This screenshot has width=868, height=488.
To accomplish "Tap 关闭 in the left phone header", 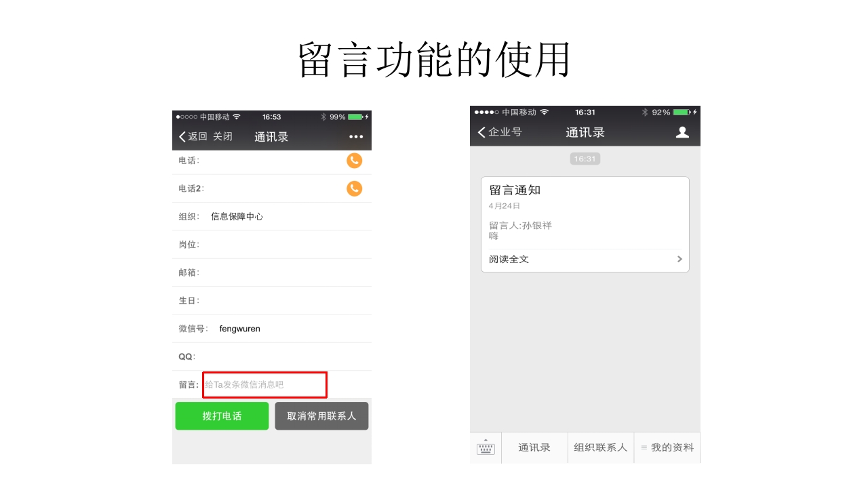I will coord(222,136).
